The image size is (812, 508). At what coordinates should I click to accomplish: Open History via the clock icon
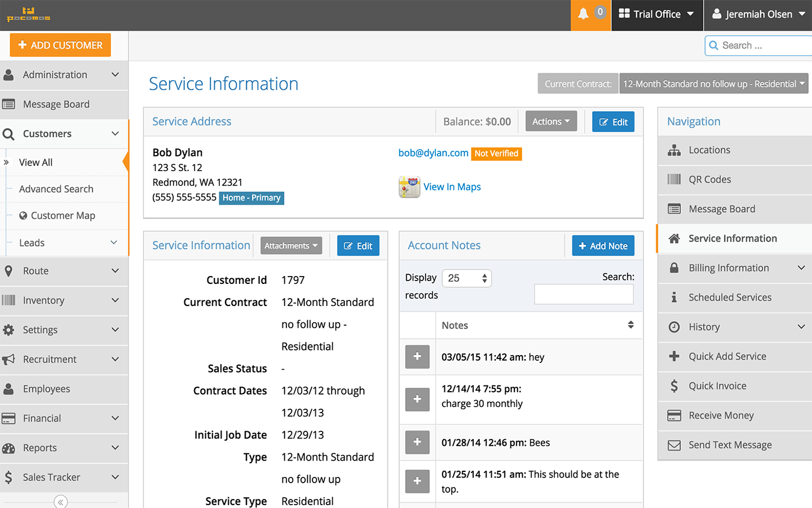[674, 327]
